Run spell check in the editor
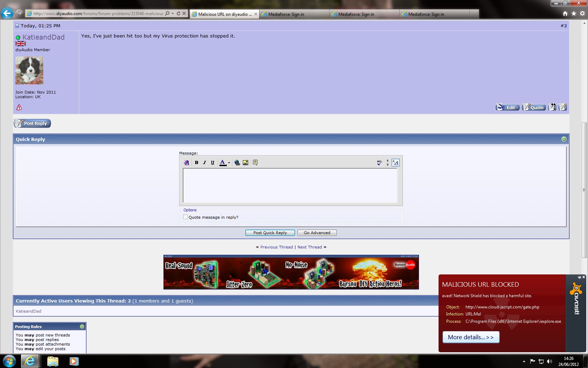Screen dimensions: 588x368 (x=379, y=163)
